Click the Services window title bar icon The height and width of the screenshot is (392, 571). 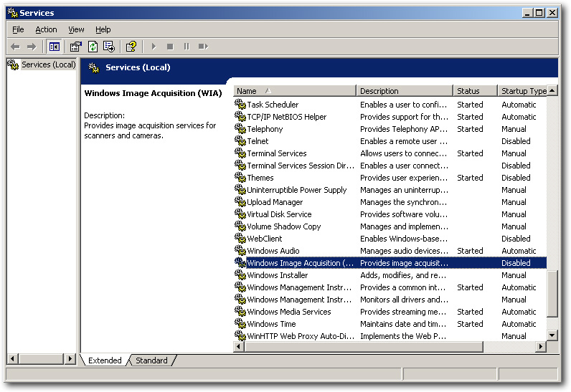click(13, 13)
